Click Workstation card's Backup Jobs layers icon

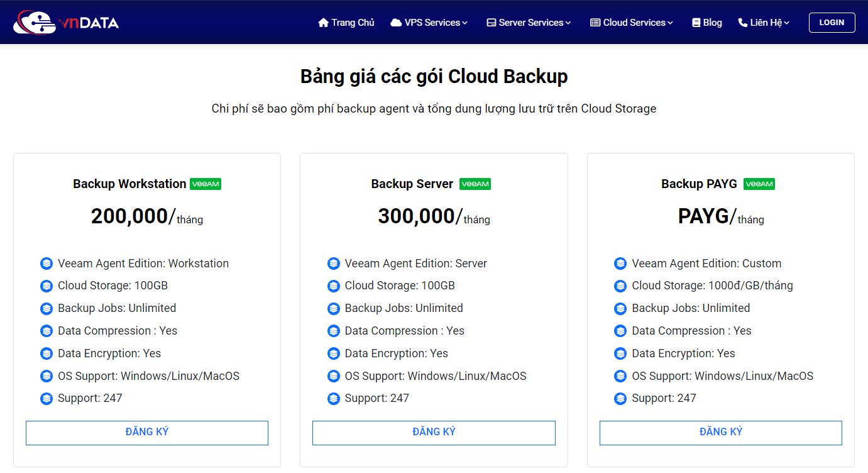click(47, 309)
